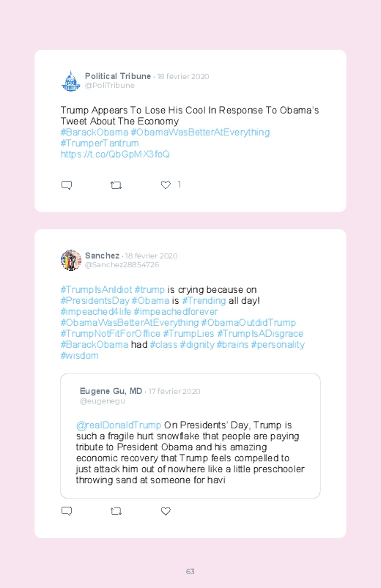The image size is (381, 588).
Task: Like the Political Tribune tweet with heart icon
Action: (x=166, y=185)
